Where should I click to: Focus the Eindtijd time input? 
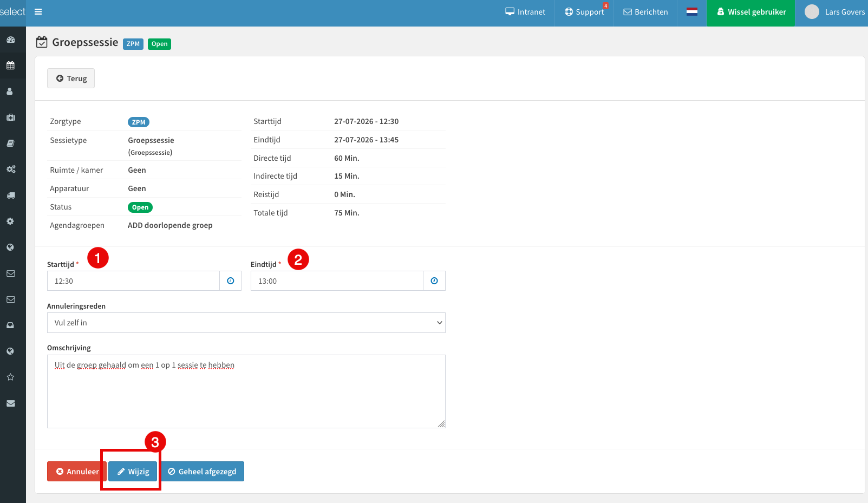pos(337,281)
